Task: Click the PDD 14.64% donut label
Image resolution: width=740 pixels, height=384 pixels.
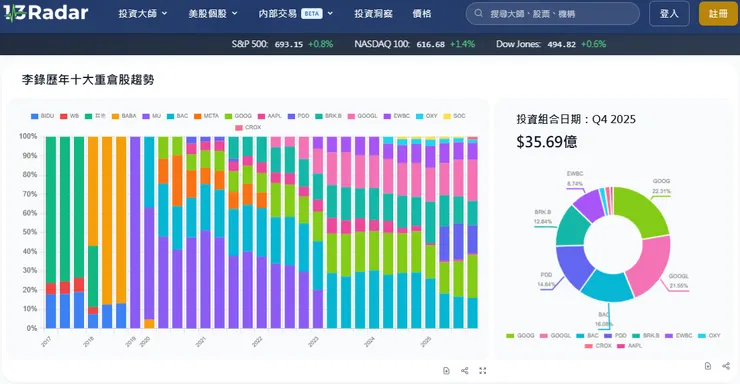Action: [546, 280]
